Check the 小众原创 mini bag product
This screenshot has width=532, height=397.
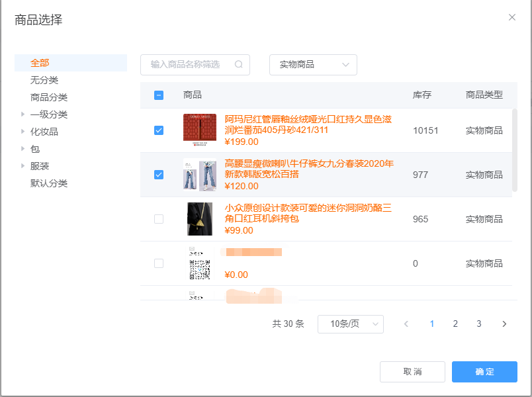(x=158, y=219)
